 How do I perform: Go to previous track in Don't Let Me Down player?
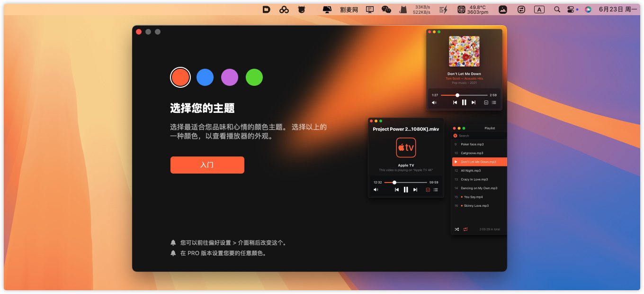[x=455, y=102]
